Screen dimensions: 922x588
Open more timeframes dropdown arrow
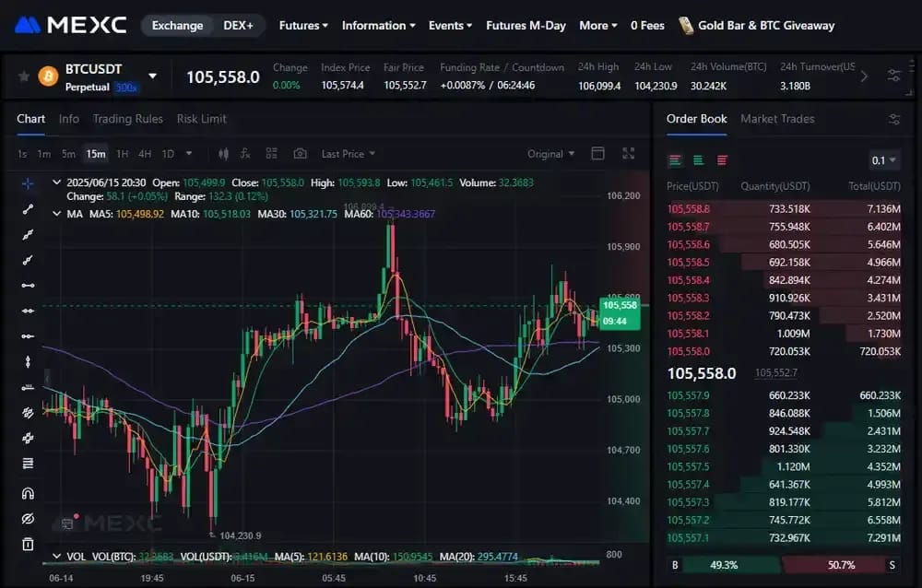coord(189,154)
